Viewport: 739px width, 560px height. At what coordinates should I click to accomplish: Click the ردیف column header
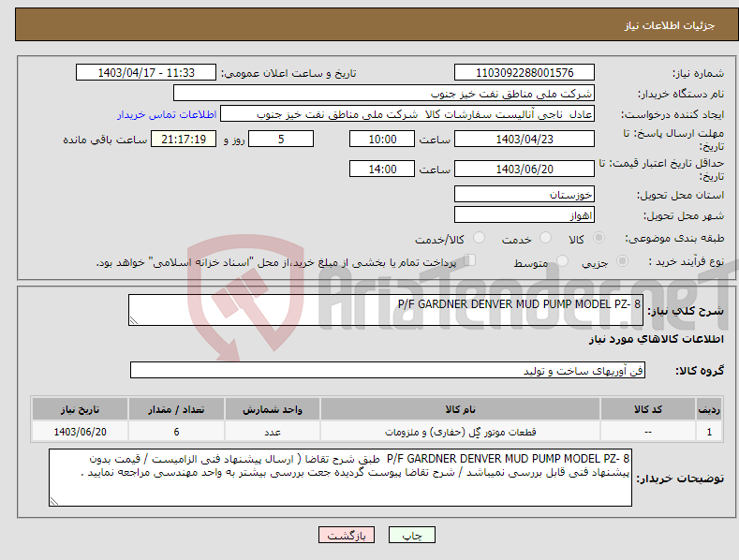pos(709,409)
